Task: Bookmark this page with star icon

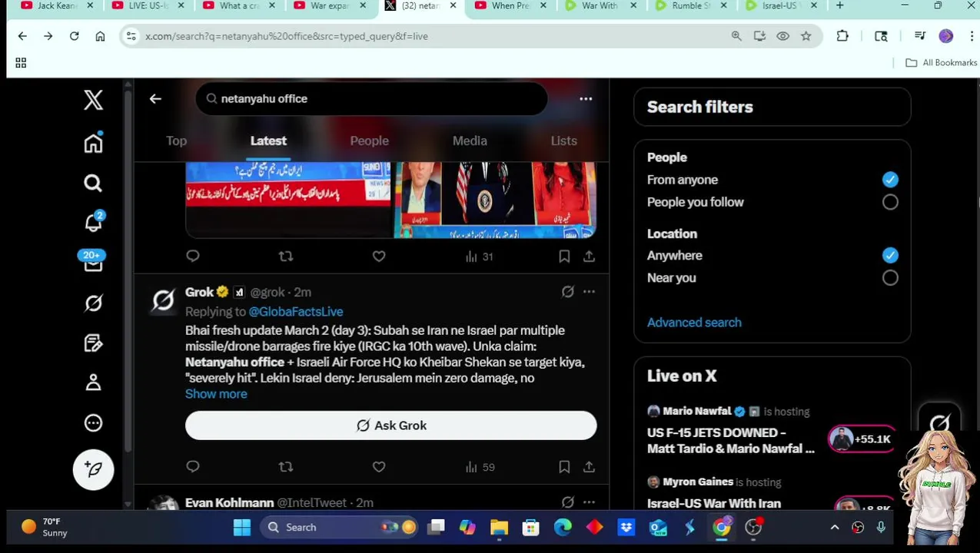Action: (806, 36)
